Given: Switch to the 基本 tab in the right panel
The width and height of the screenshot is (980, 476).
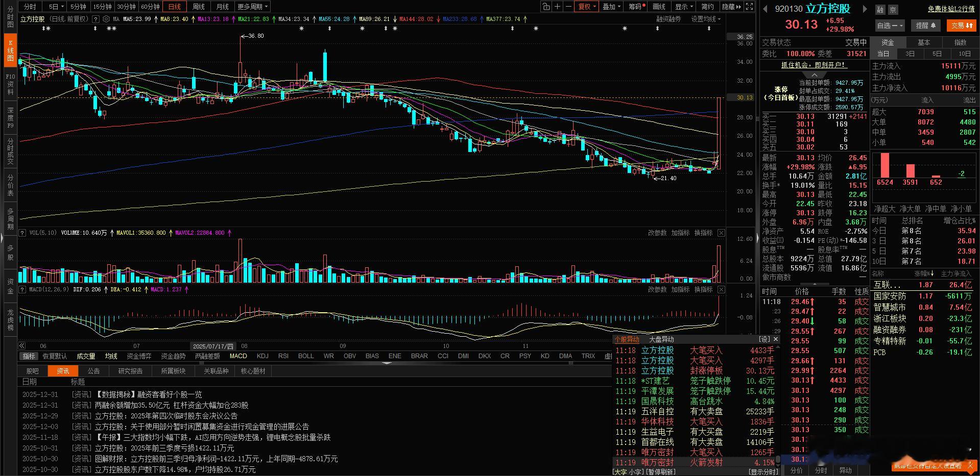Looking at the screenshot, I should (x=924, y=42).
